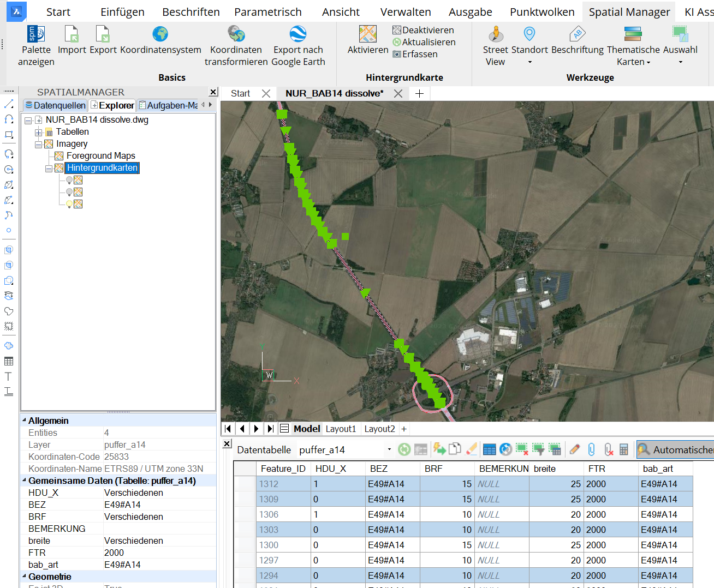This screenshot has height=588, width=714.
Task: Click the refresh icon in Datentabelle toolbar
Action: coord(404,449)
